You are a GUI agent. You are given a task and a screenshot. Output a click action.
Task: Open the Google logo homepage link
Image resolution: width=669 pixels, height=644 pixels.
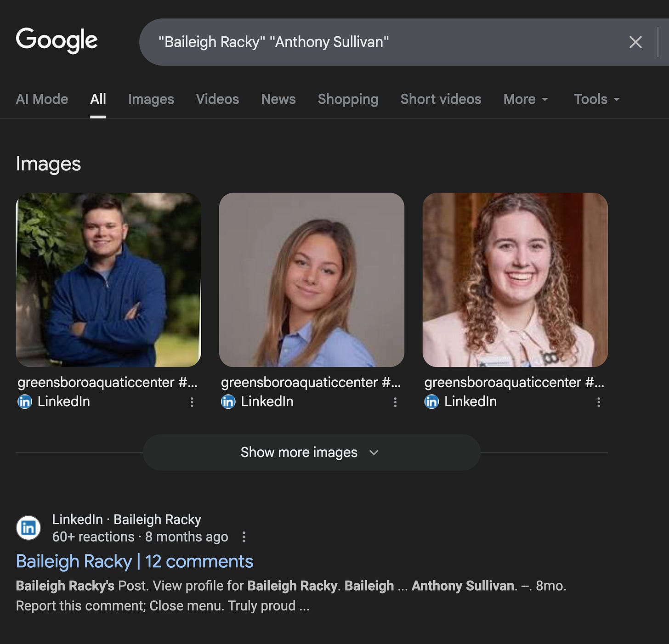pyautogui.click(x=57, y=40)
